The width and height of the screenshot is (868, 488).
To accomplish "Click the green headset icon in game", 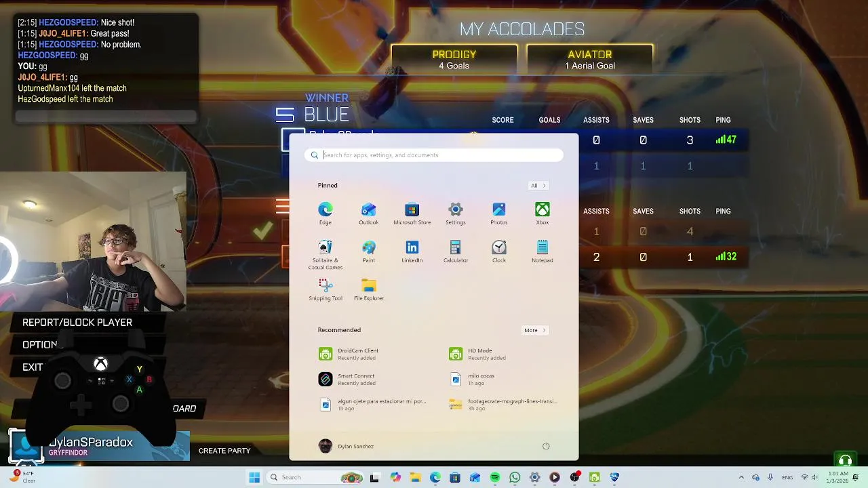I will [844, 461].
